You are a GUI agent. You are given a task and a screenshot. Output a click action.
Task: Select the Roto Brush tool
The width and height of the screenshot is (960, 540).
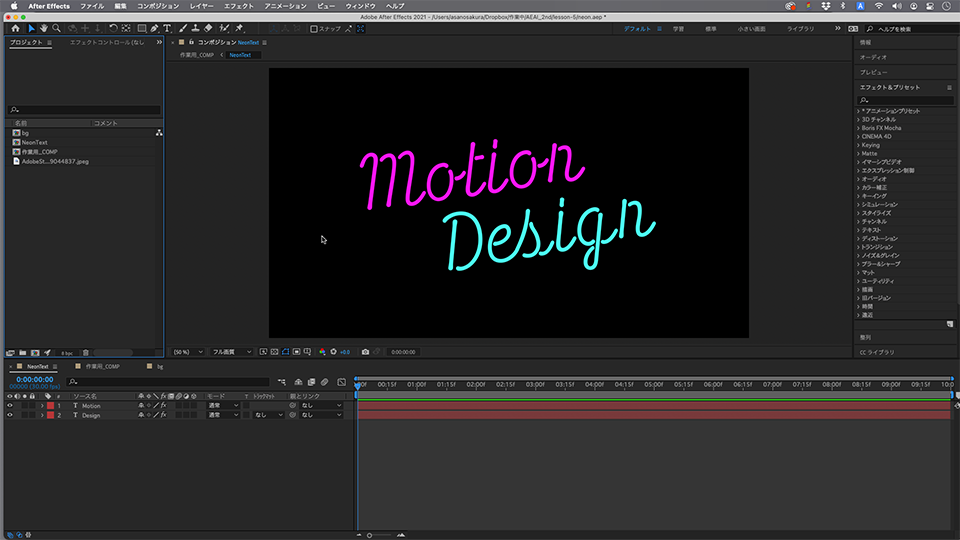[x=224, y=28]
